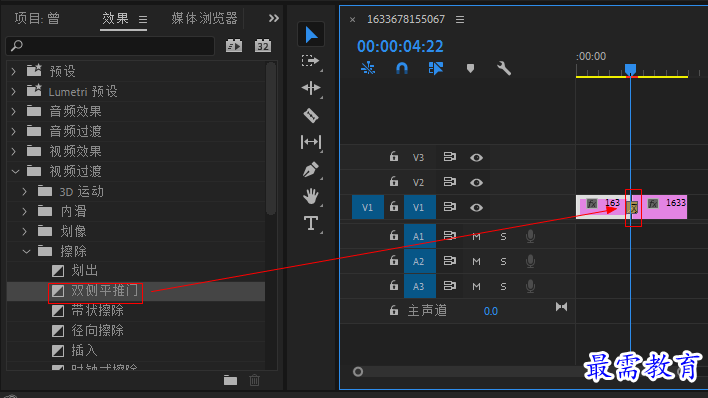Toggle sync lock on A3 track

click(449, 286)
